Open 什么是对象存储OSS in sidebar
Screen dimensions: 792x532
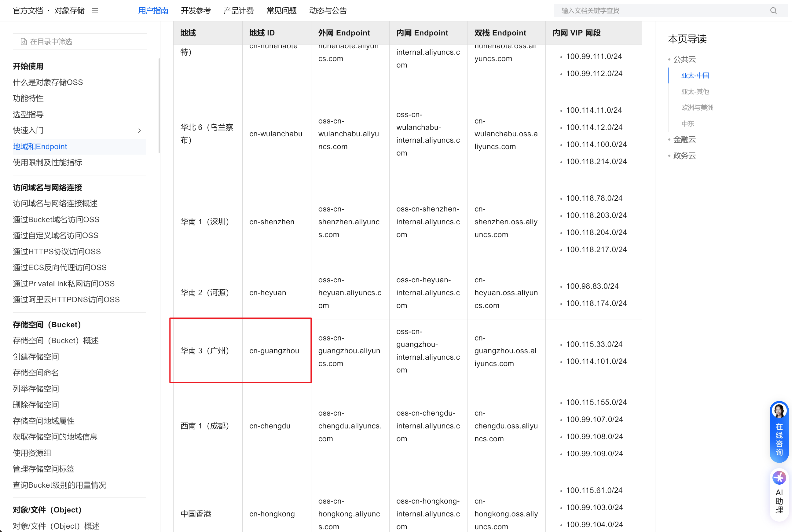pyautogui.click(x=48, y=83)
